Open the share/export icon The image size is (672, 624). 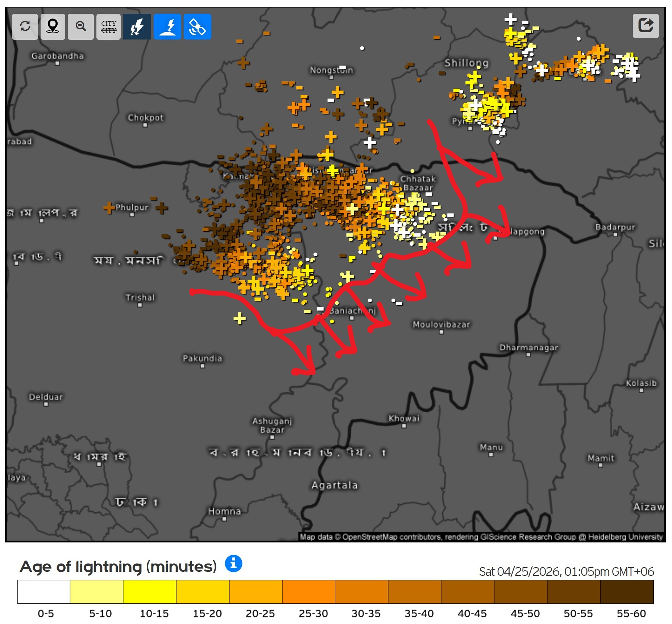point(645,26)
